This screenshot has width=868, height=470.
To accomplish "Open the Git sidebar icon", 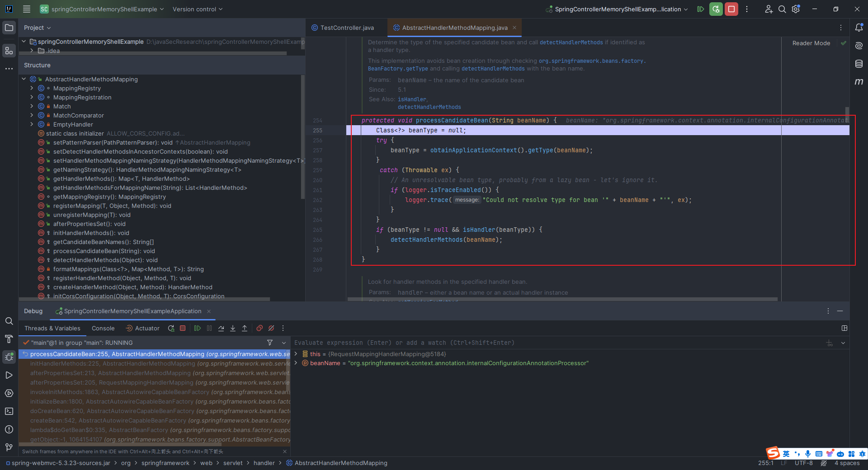I will tap(9, 447).
